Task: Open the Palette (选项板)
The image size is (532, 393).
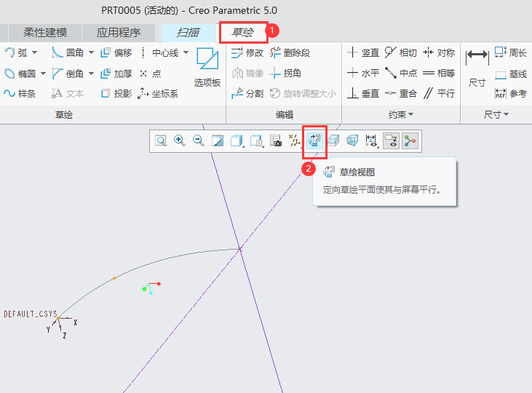Action: [207, 68]
